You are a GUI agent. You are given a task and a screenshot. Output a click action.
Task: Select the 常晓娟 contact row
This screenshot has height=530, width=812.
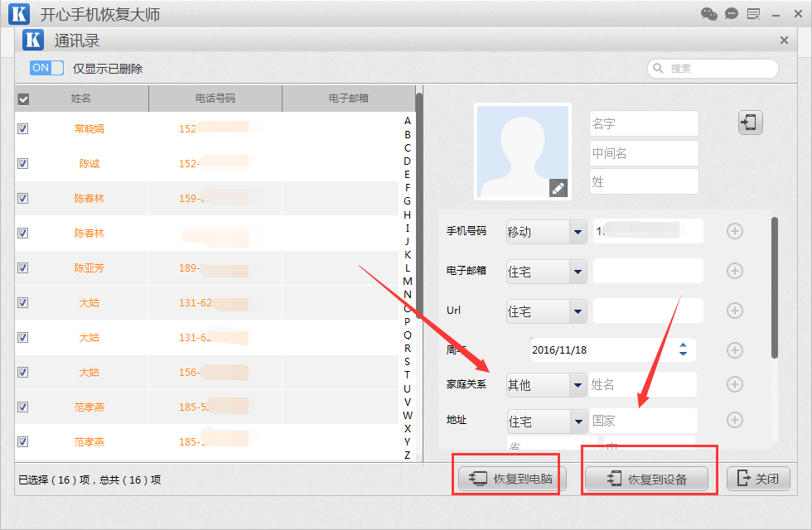point(206,129)
